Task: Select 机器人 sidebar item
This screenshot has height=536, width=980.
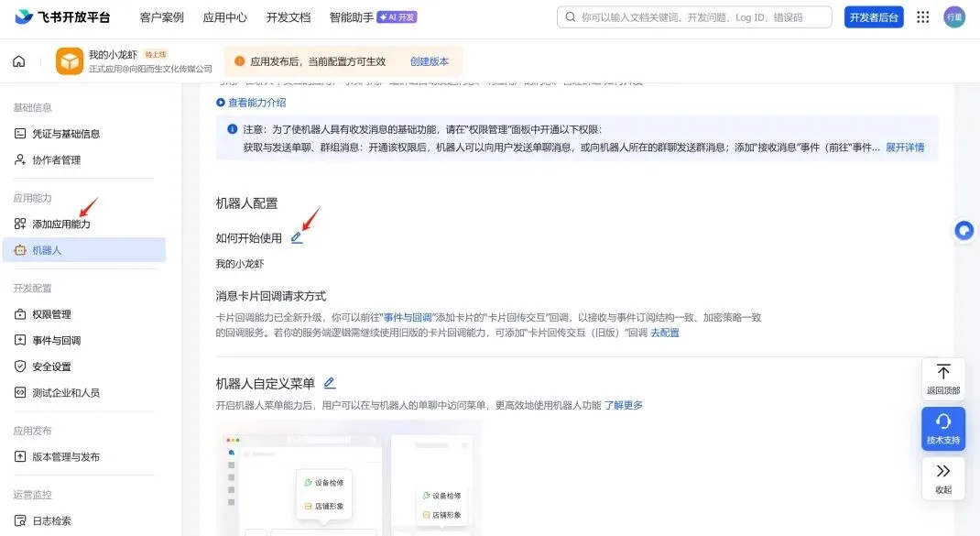Action: click(83, 250)
